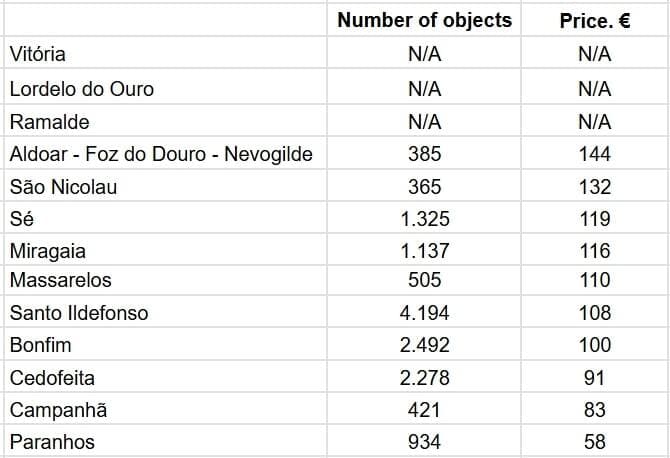Screen dimensions: 670x458
Task: Click the Lordelo do Ouro cell
Action: click(82, 89)
